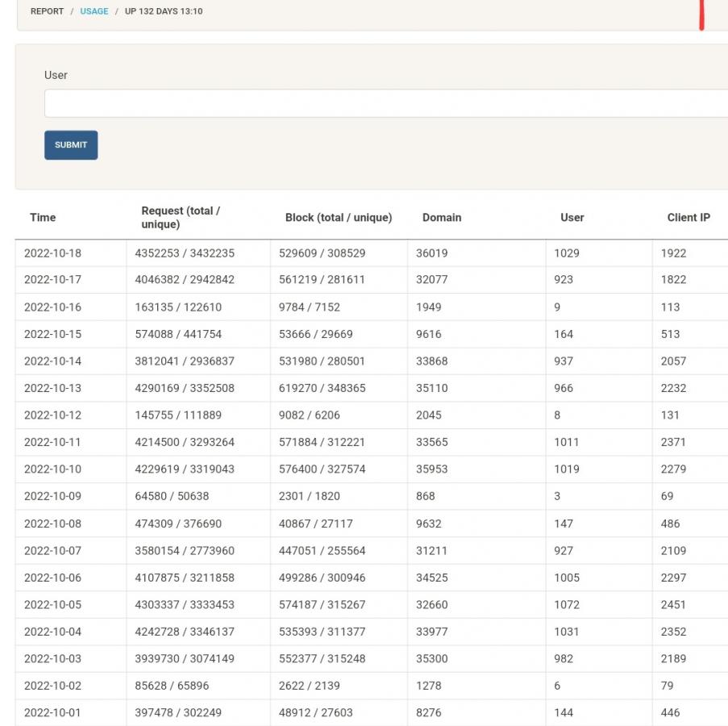Click the USAGE breadcrumb link
Screen dimensions: 728x726
[x=94, y=11]
